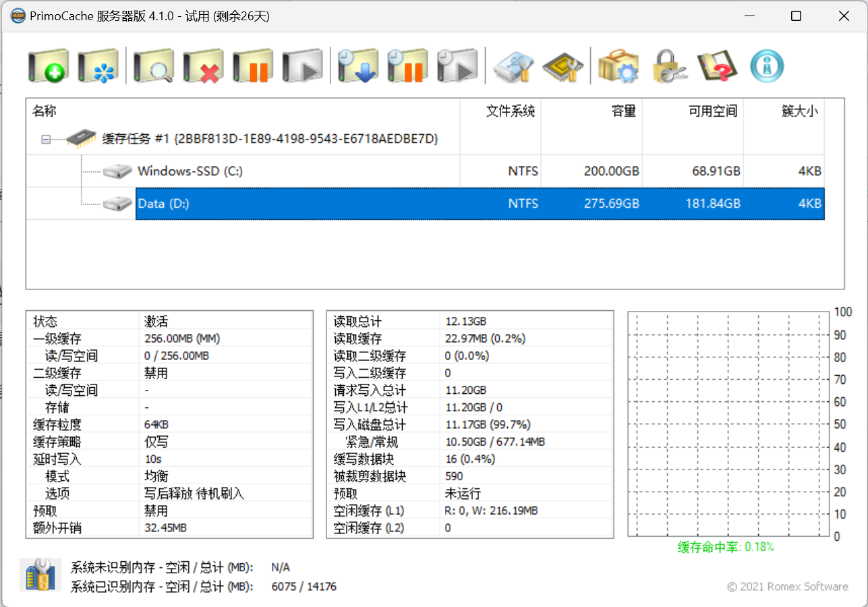868x607 pixels.
Task: Click the 缓存命中率: 0.18% label
Action: coord(726,547)
